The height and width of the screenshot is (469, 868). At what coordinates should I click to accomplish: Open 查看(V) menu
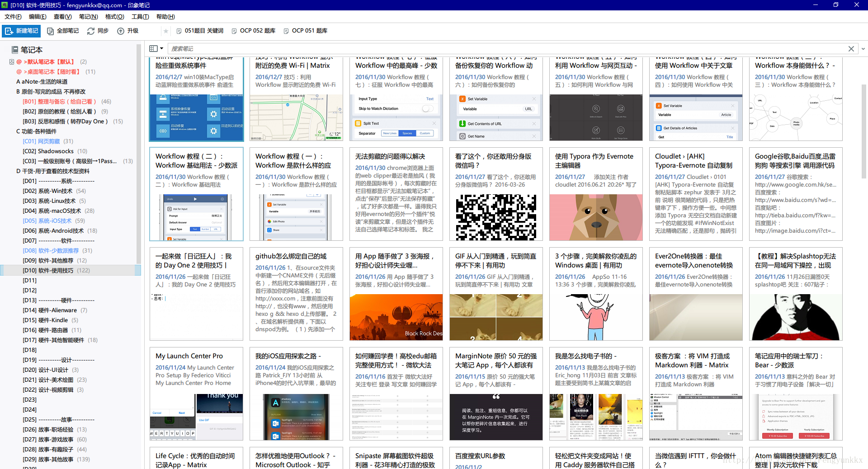[x=63, y=17]
